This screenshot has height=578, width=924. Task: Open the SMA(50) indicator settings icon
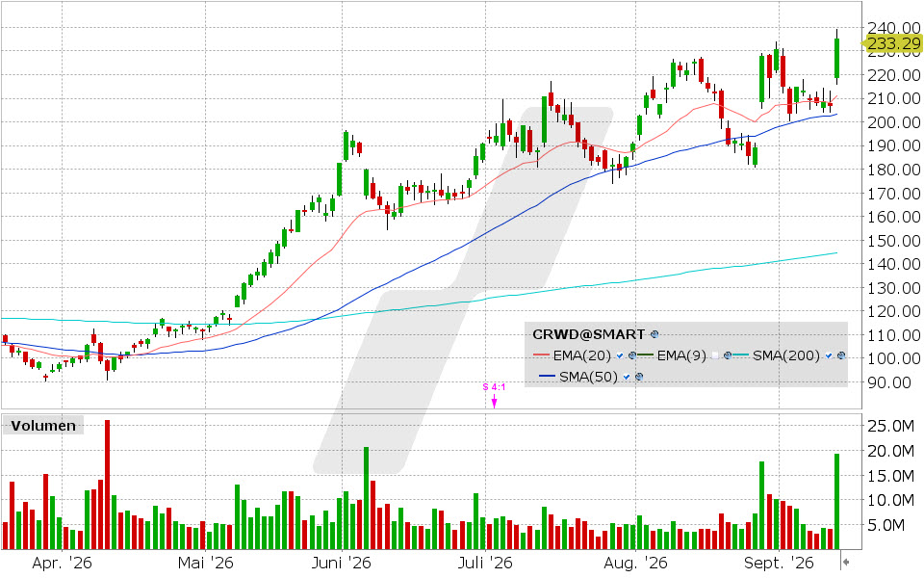(639, 377)
